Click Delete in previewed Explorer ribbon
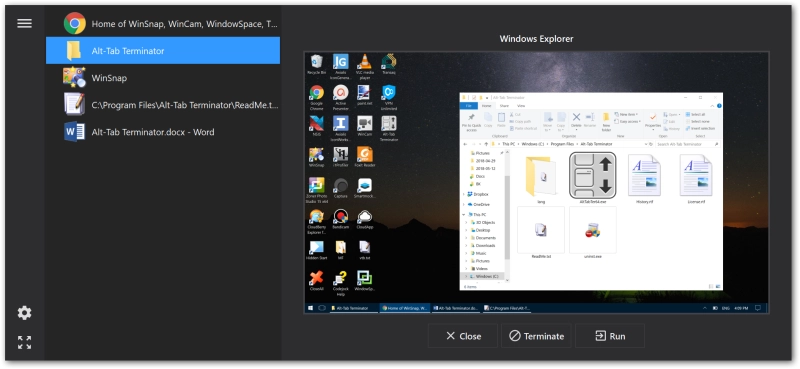The height and width of the screenshot is (369, 800). click(x=576, y=120)
